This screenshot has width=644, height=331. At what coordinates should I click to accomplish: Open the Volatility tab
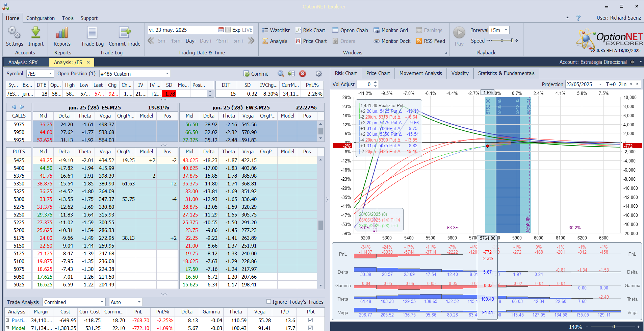(x=460, y=73)
